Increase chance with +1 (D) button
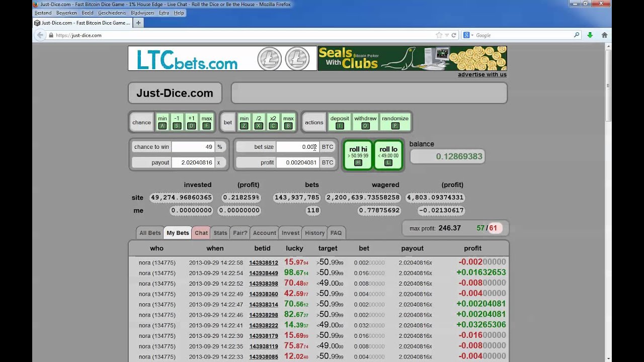Viewport: 644px width, 362px height. tap(191, 122)
